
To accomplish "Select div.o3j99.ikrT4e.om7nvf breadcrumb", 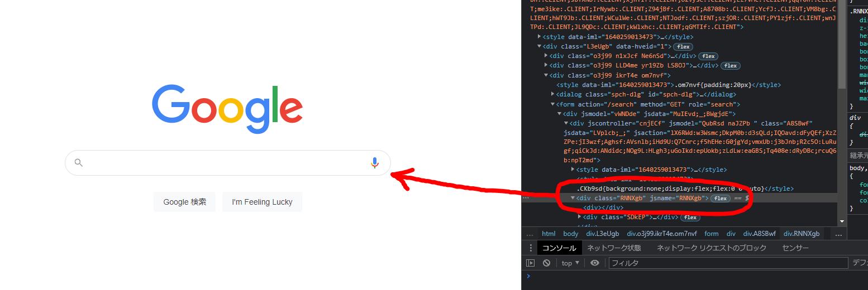I will (662, 234).
